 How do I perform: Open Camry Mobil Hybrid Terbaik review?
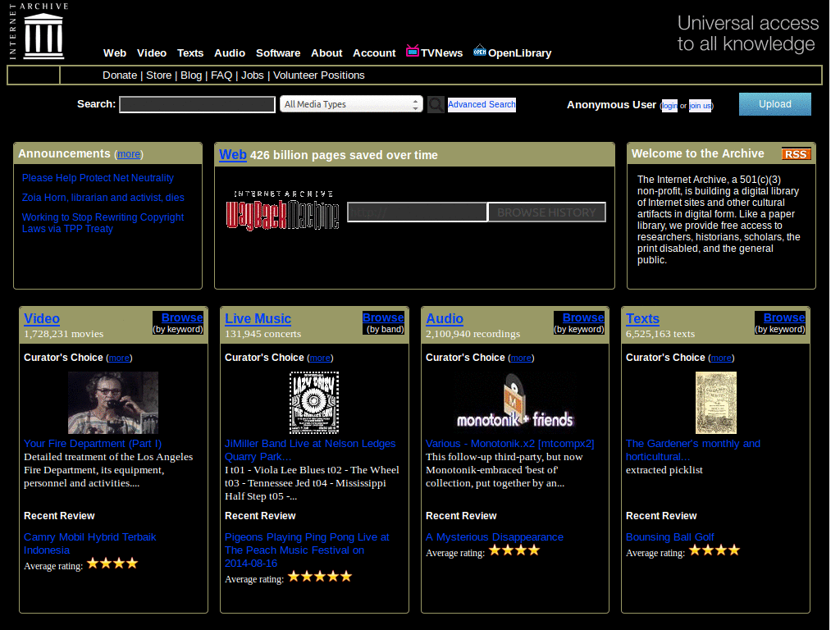[x=90, y=544]
